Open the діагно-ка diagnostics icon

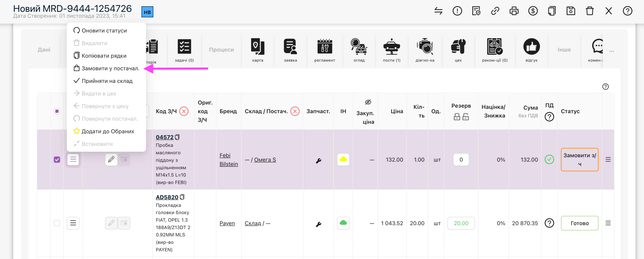click(x=425, y=46)
